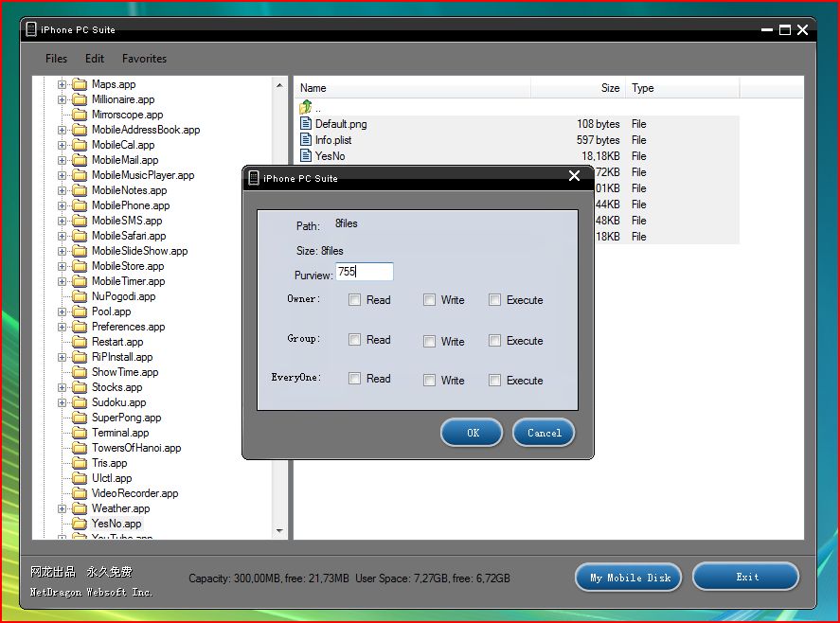Image resolution: width=840 pixels, height=623 pixels.
Task: Click the Tris.app folder icon
Action: coord(80,463)
